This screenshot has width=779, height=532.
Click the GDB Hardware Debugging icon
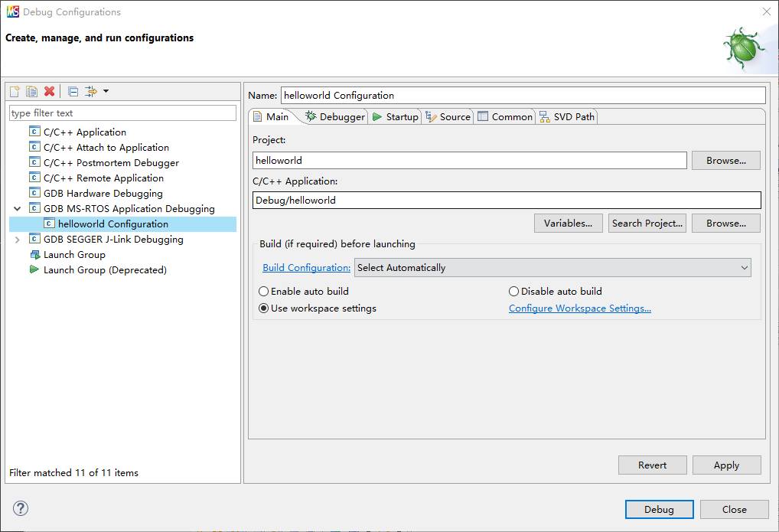(34, 194)
